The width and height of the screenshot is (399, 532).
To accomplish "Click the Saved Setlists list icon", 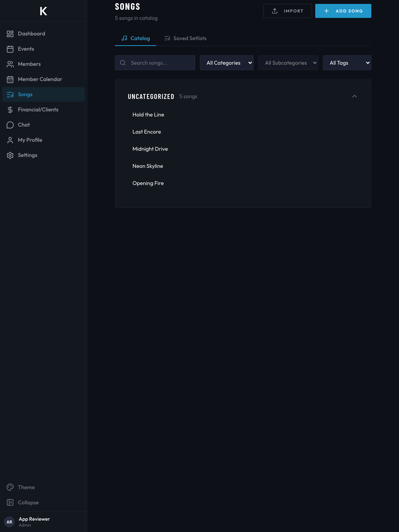I will 167,38.
